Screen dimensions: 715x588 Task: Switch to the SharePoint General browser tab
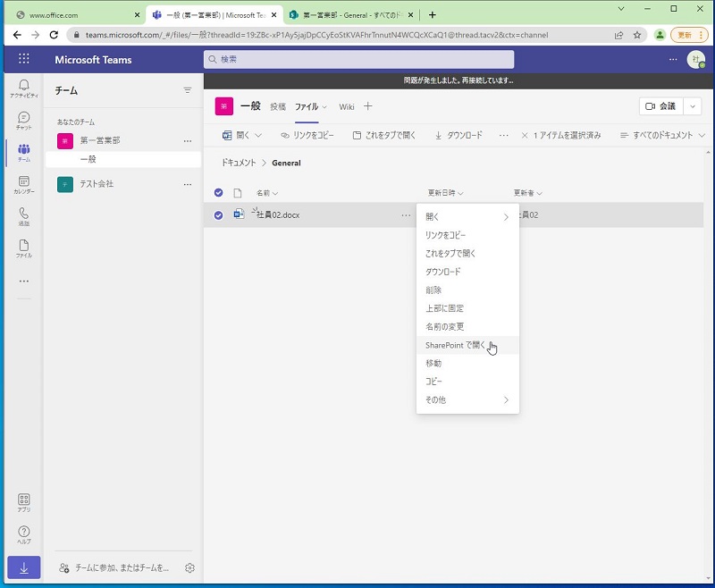[351, 15]
